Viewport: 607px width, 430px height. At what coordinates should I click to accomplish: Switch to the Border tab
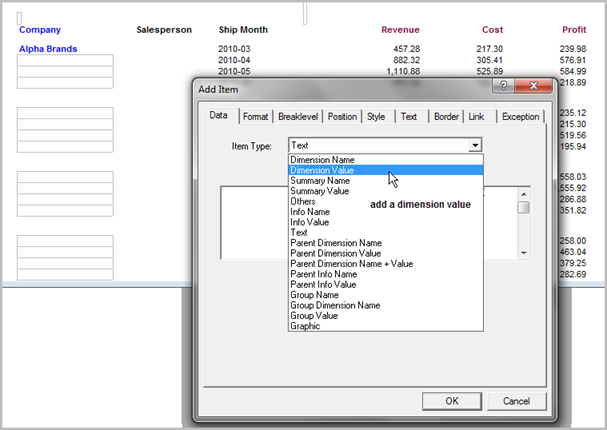tap(446, 117)
